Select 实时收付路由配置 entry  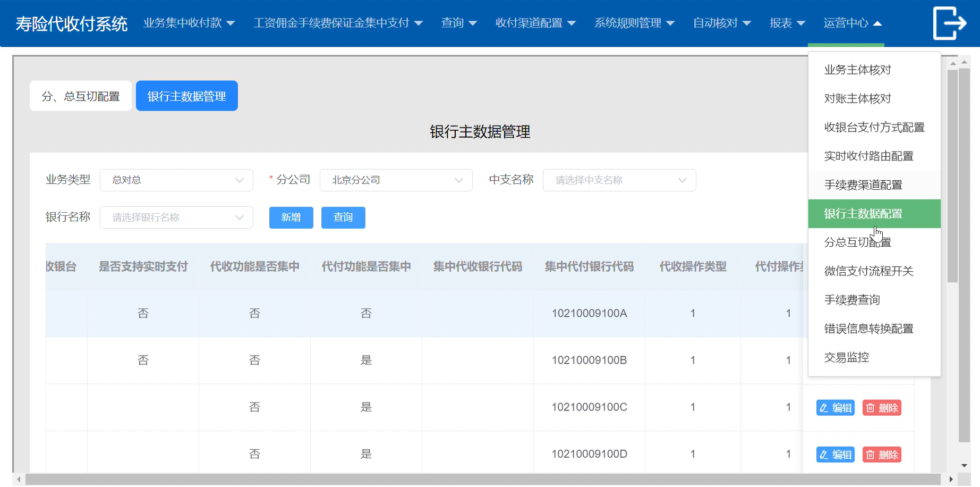point(874,156)
